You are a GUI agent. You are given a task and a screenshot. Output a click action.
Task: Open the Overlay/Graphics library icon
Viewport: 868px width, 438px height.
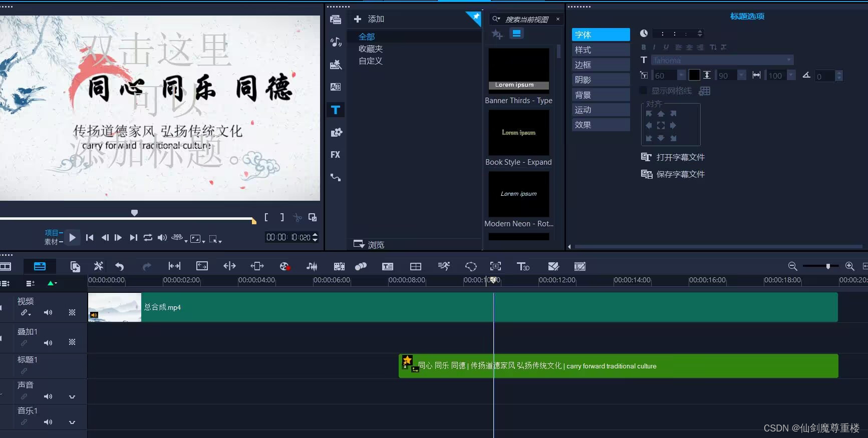[336, 132]
